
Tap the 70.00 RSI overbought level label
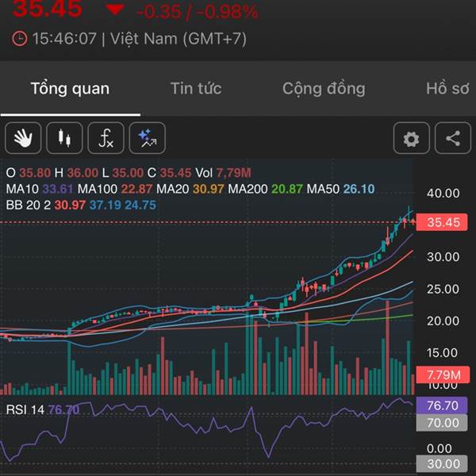[x=442, y=423]
